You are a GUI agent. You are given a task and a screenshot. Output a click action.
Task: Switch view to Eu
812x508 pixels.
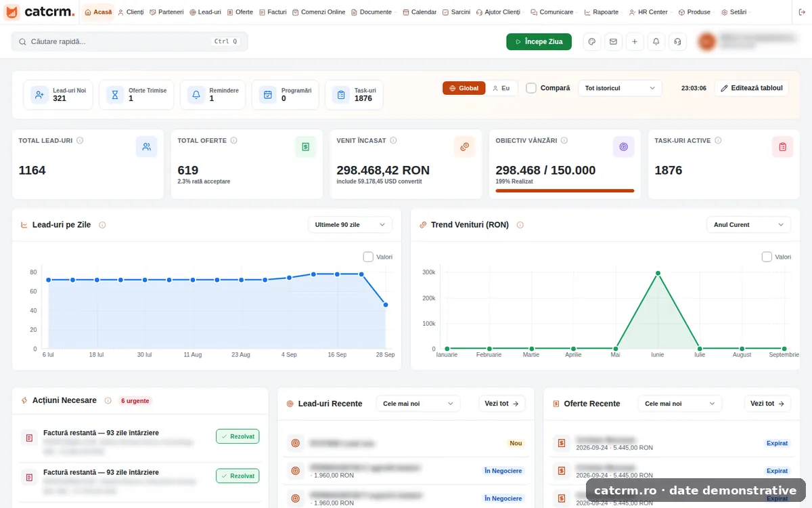pos(501,88)
